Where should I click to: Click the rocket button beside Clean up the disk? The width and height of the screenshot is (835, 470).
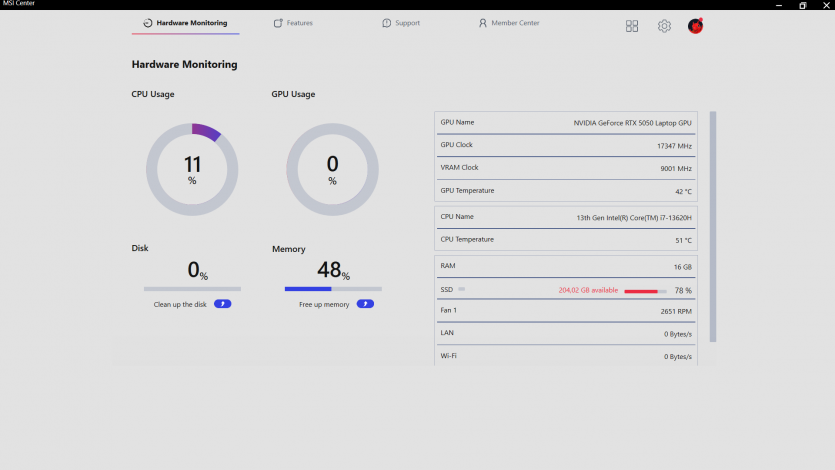(222, 304)
